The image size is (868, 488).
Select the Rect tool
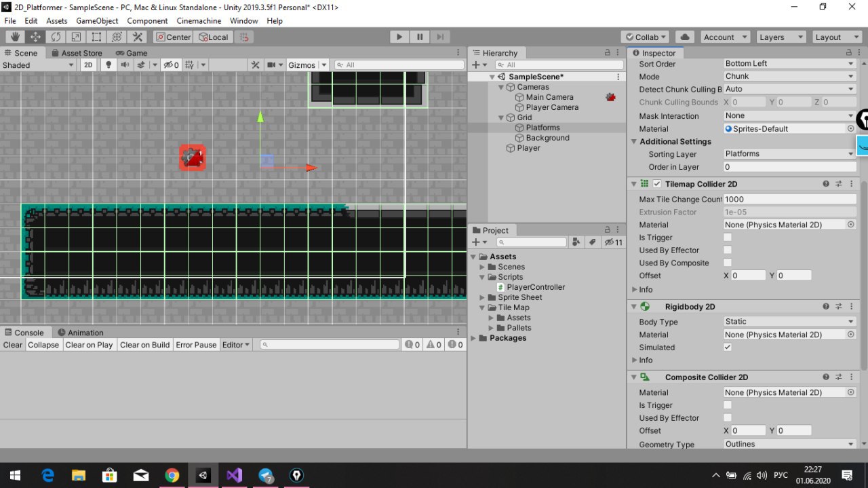(x=96, y=37)
